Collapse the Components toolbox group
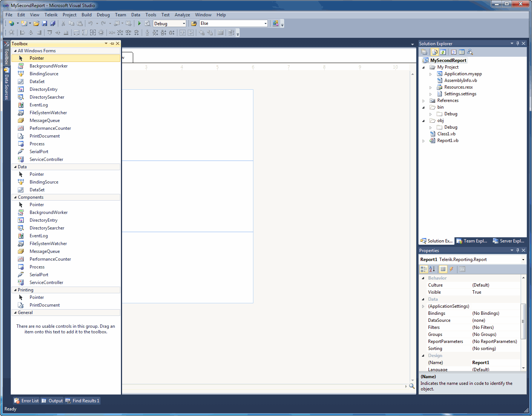The image size is (532, 416). point(15,197)
